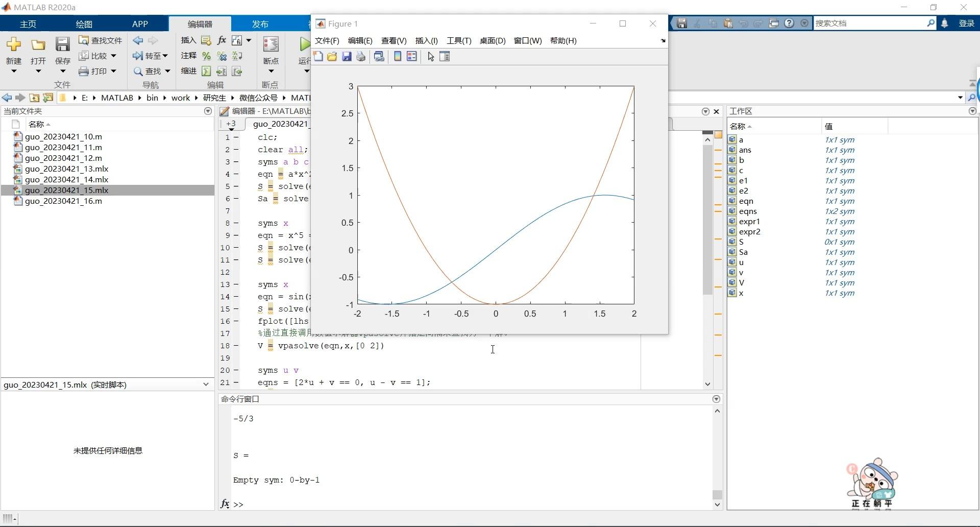Click the comment percent icon in ribbon
Image resolution: width=980 pixels, height=527 pixels.
206,56
